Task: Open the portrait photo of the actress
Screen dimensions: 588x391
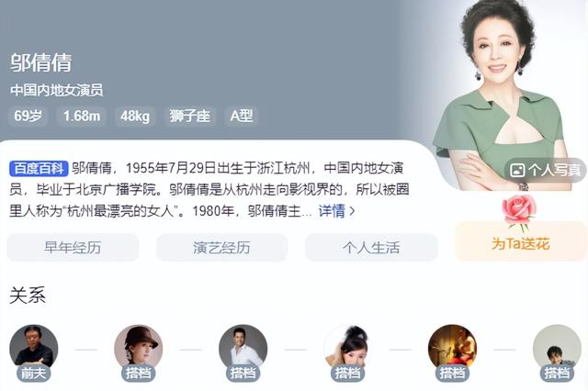Action: tap(504, 94)
